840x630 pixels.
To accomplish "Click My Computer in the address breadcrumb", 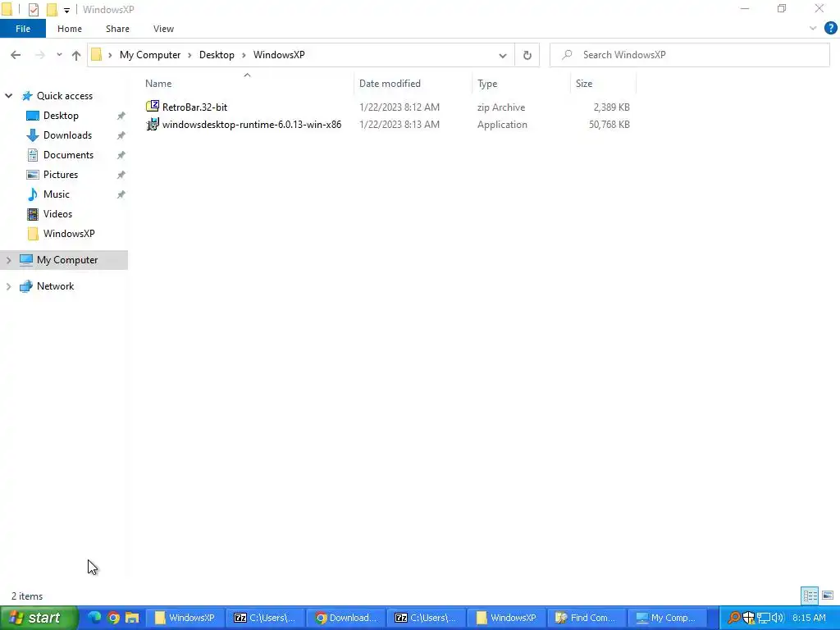I will (150, 55).
